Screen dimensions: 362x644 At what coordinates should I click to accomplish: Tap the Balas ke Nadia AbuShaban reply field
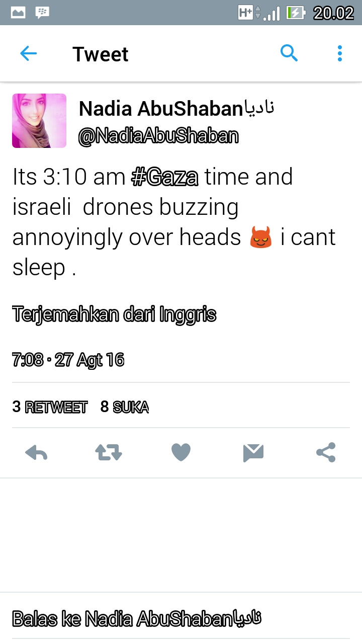(137, 618)
